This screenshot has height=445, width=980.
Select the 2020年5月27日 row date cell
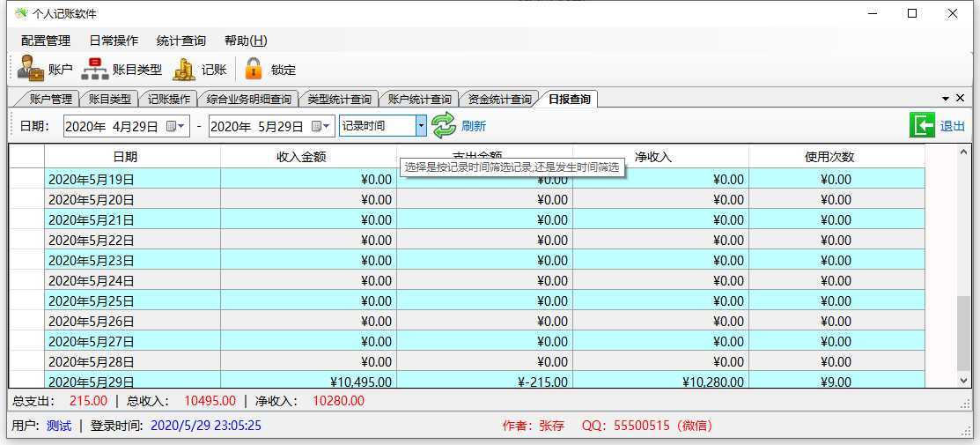coord(132,342)
